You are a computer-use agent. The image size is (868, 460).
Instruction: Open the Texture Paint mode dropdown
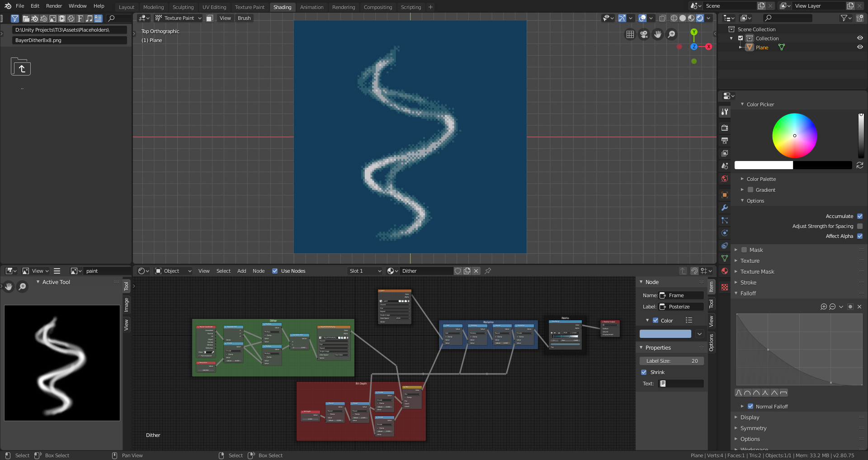179,18
